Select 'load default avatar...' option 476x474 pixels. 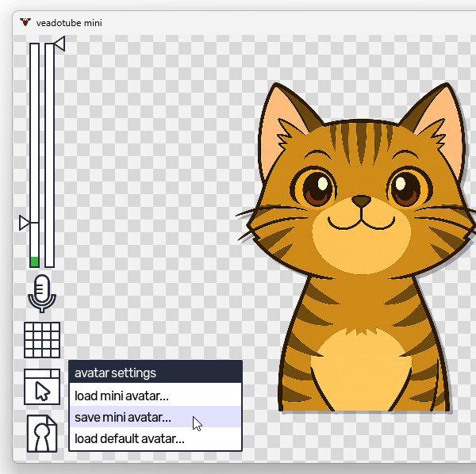(x=155, y=438)
